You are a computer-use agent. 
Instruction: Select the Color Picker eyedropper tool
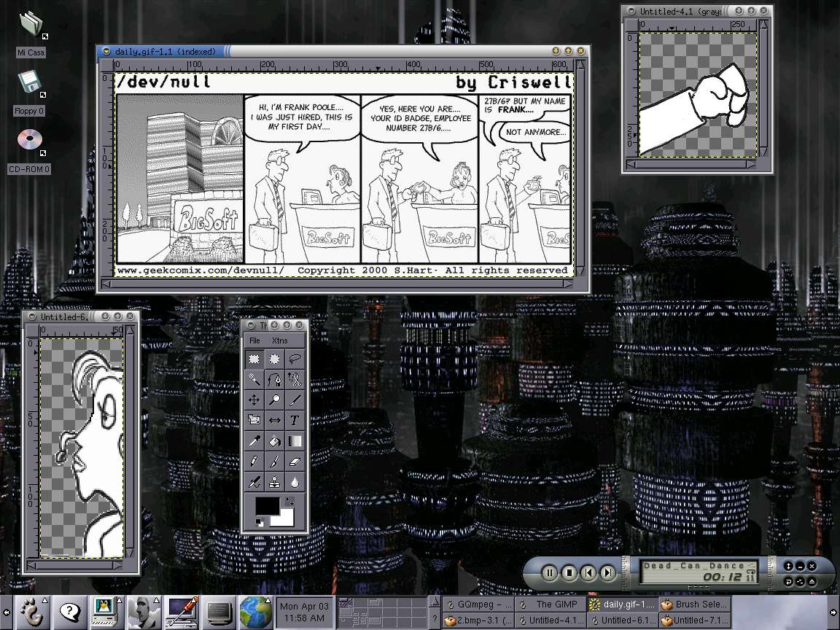point(254,441)
